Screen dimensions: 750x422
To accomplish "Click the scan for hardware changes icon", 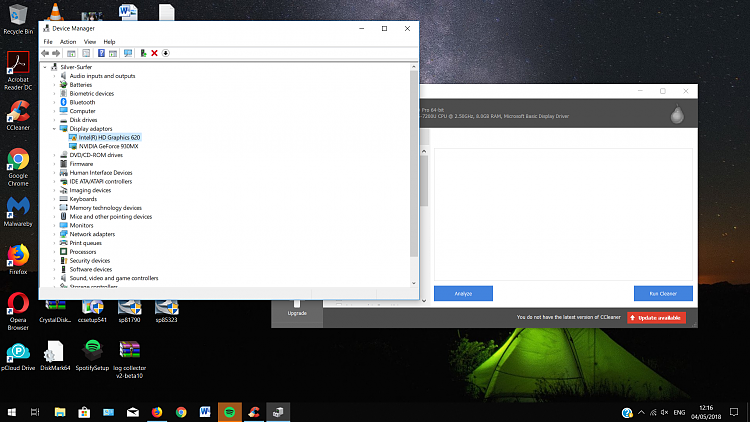I will click(128, 53).
